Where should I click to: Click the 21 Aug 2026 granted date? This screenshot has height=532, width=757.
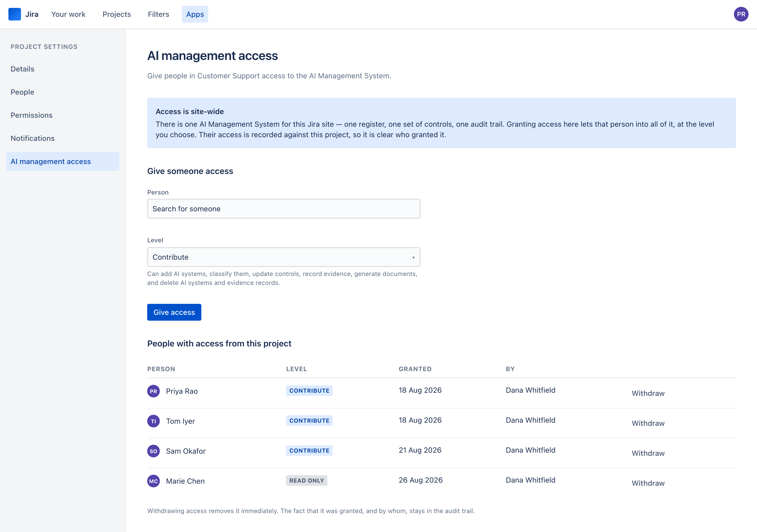pyautogui.click(x=420, y=450)
